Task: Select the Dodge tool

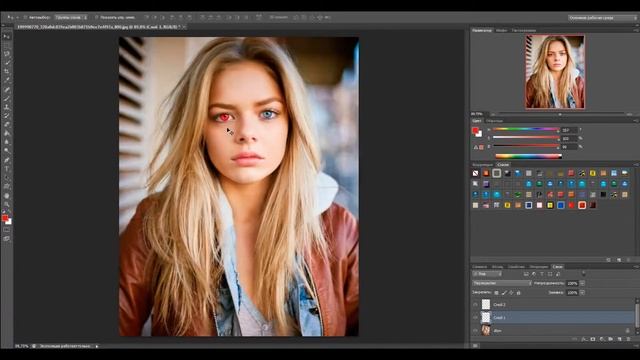Action: [x=7, y=151]
